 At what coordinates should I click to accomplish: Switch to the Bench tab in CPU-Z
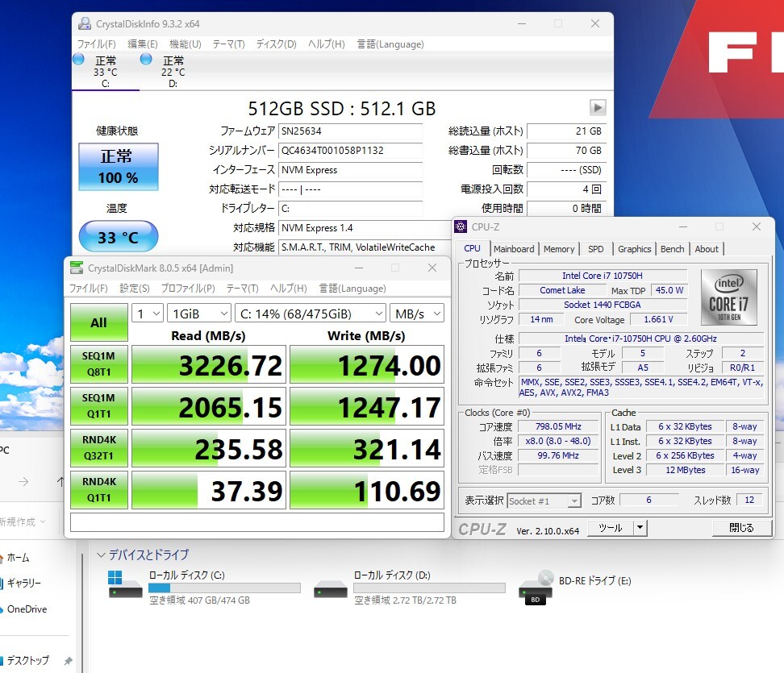[x=672, y=249]
